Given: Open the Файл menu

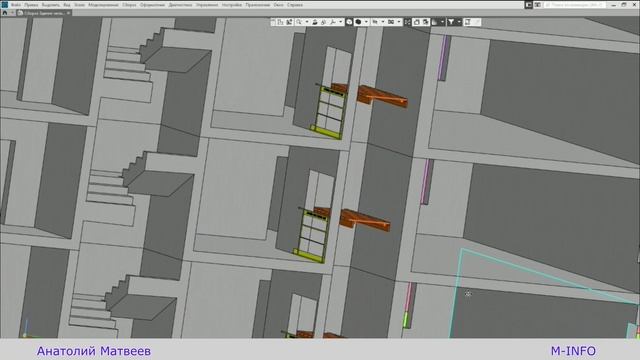Looking at the screenshot, I should (16, 5).
